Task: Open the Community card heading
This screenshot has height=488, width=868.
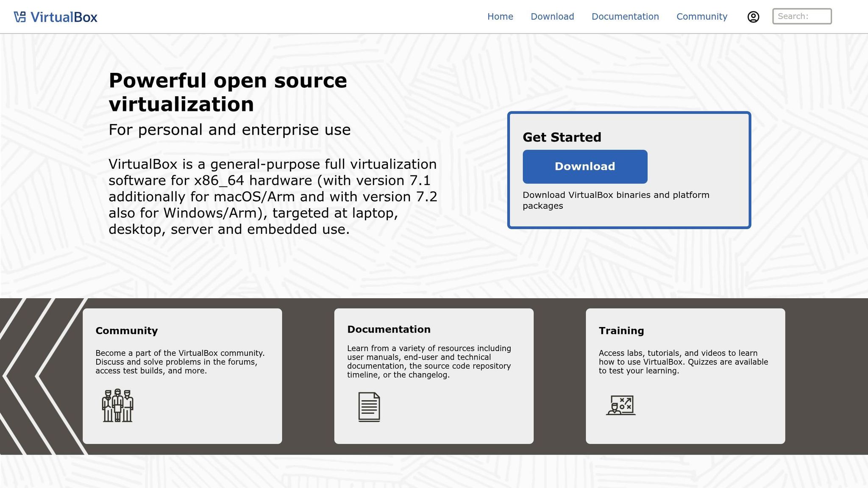Action: 127,330
